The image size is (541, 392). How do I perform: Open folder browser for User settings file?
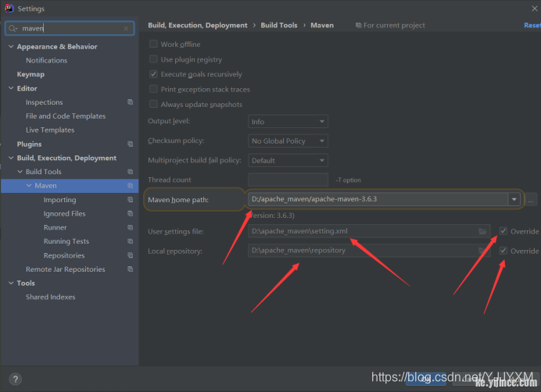[482, 231]
